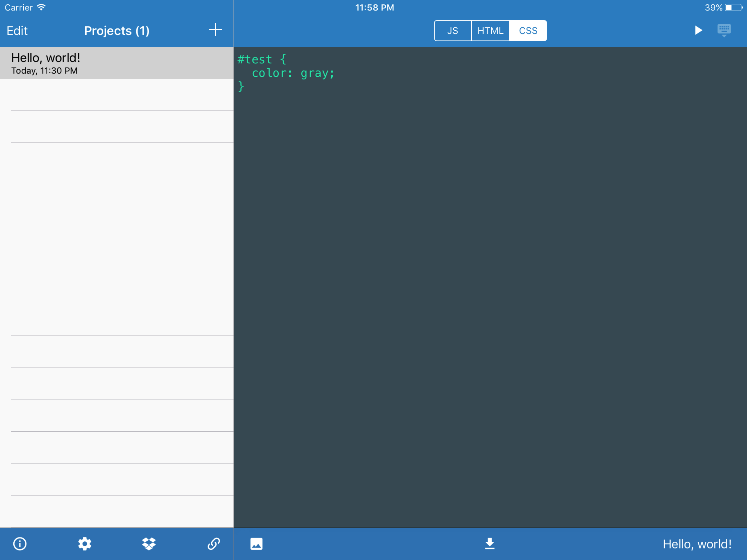Tap the link chain icon

tap(214, 544)
